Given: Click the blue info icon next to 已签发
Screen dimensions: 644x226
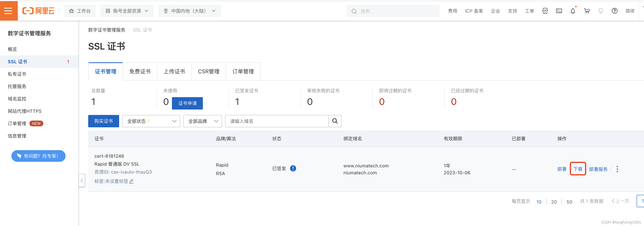Looking at the screenshot, I should point(293,169).
